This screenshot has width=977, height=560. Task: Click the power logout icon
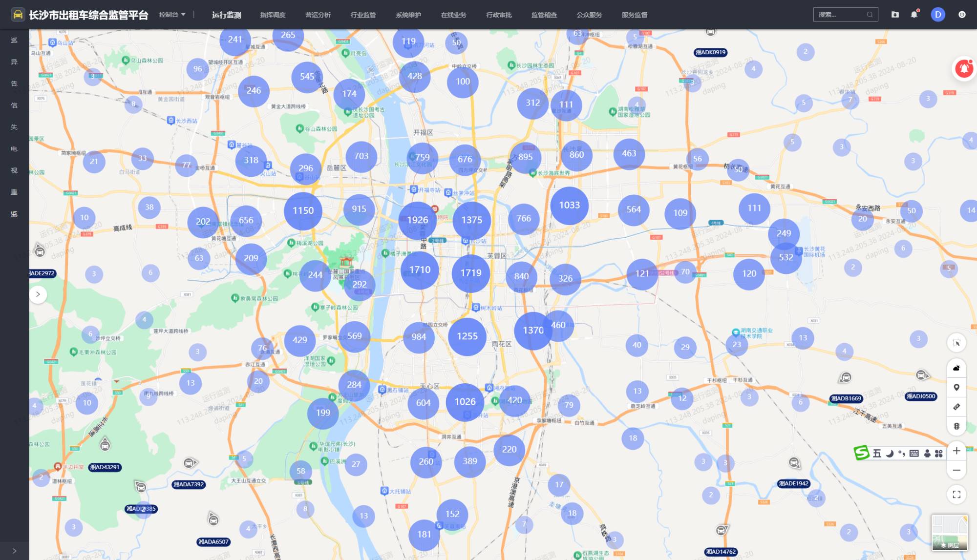[x=962, y=15]
